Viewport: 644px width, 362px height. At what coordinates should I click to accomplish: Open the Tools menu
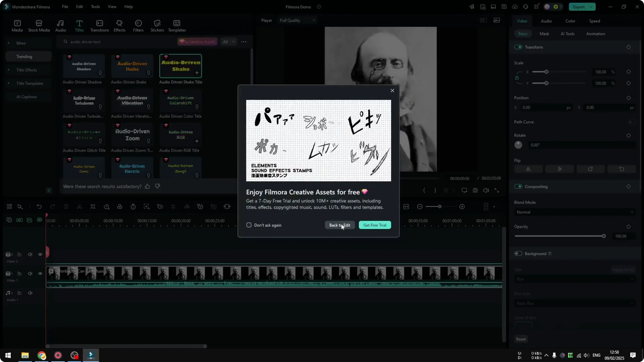click(95, 6)
